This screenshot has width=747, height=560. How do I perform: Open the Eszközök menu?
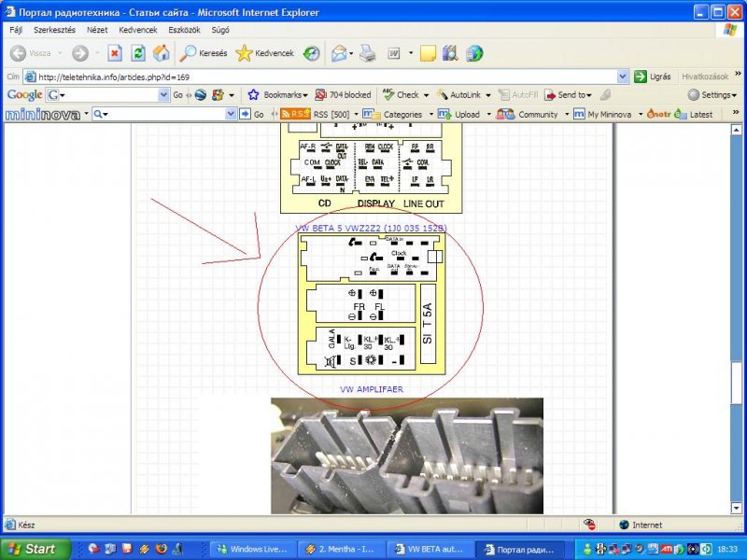[184, 30]
